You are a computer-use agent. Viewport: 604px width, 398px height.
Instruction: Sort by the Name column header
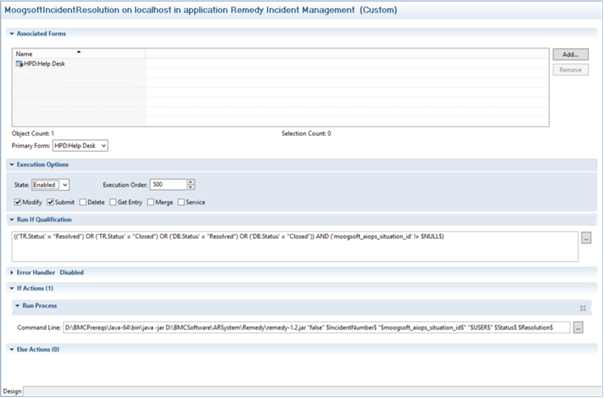[79, 54]
